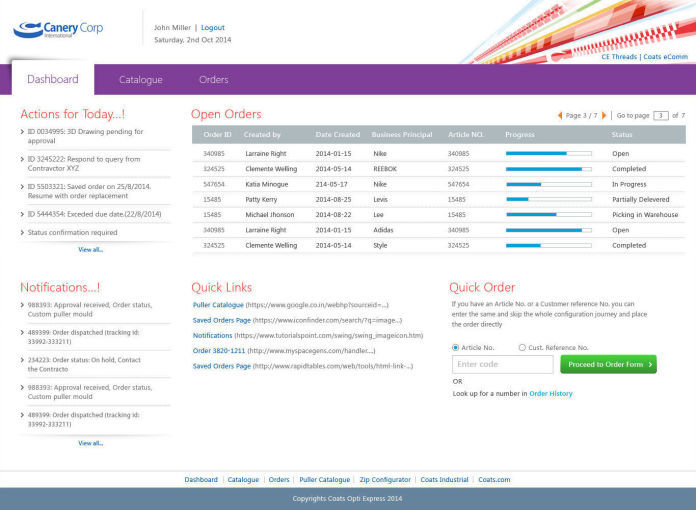Open Saved Orders Page rapidtables quick link
This screenshot has height=510, width=696.
click(221, 366)
